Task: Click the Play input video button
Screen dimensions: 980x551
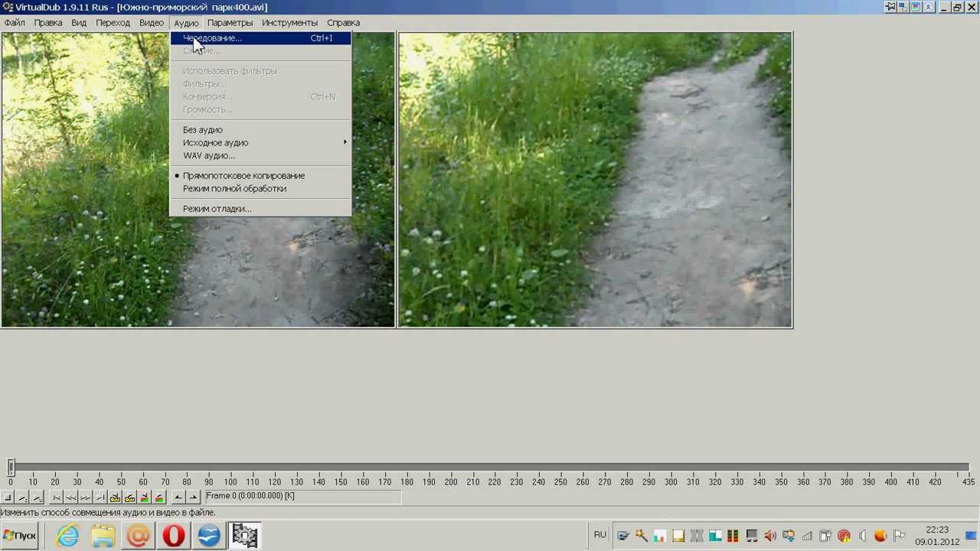Action: 22,497
